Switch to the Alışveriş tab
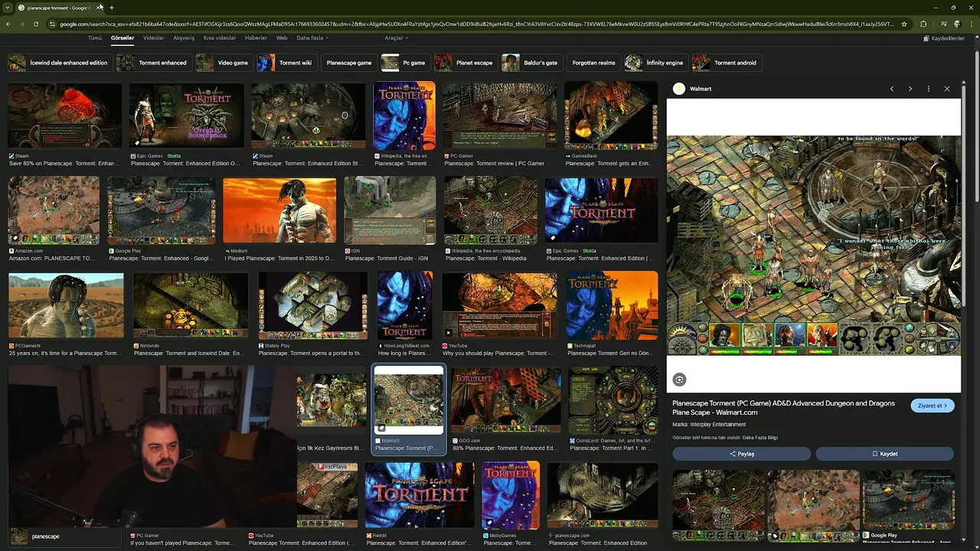Viewport: 980px width, 551px height. pyautogui.click(x=184, y=37)
